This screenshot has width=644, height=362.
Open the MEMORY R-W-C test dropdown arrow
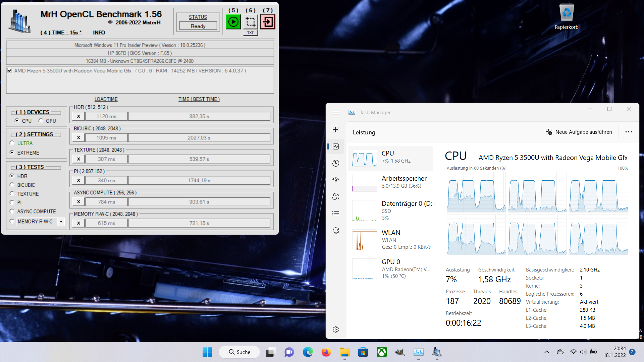click(61, 222)
